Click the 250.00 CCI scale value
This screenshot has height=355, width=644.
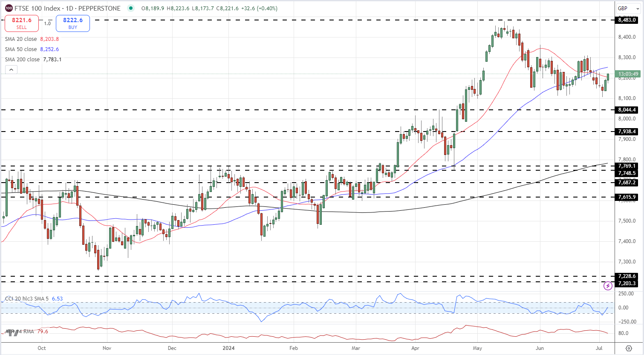(x=626, y=294)
